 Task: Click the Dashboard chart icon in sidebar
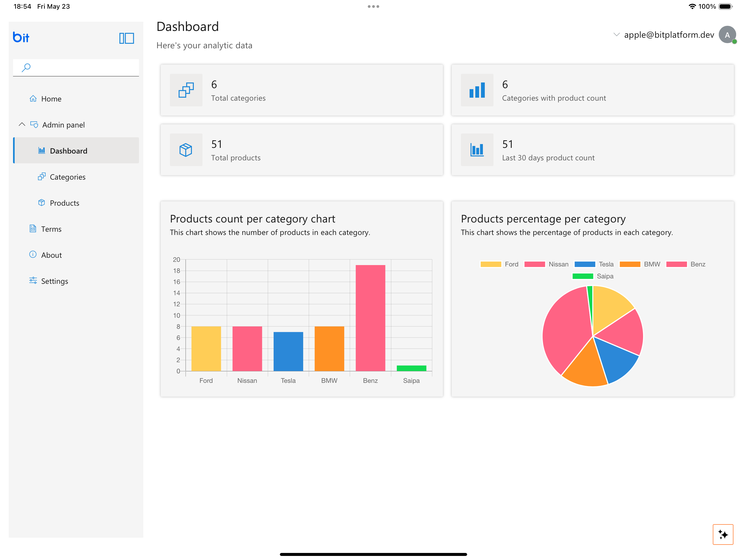[x=42, y=150]
